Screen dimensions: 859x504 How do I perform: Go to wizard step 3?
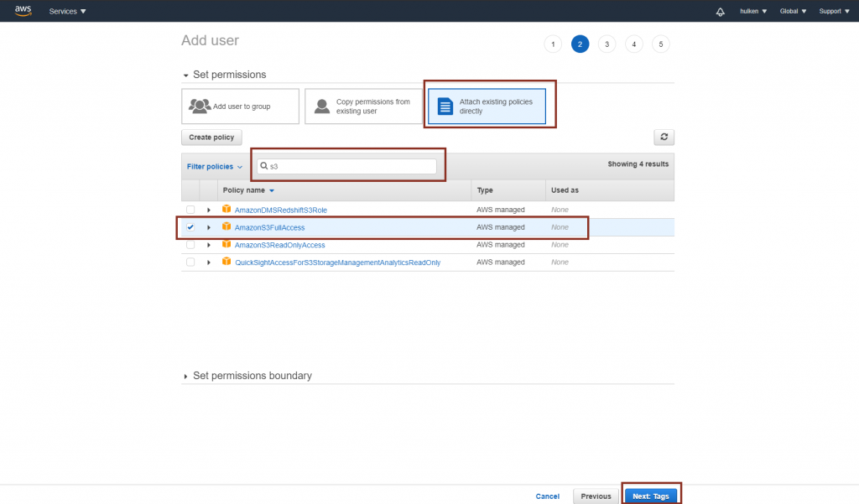coord(607,44)
